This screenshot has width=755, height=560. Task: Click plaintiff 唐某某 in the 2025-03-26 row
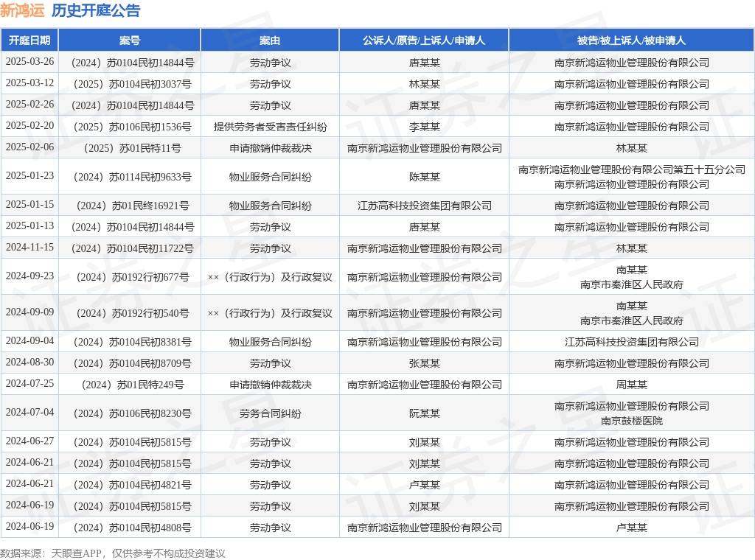tap(424, 63)
